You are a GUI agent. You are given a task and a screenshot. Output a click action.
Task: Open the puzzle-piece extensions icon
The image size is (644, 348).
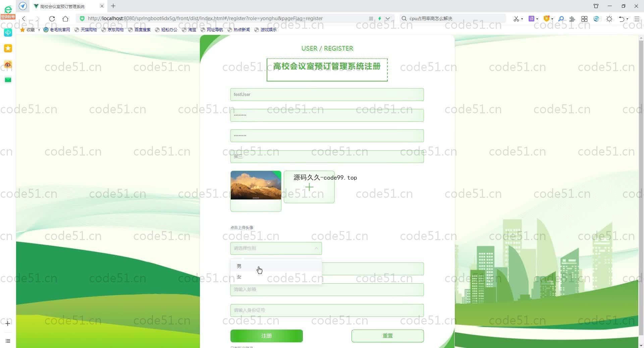(572, 19)
